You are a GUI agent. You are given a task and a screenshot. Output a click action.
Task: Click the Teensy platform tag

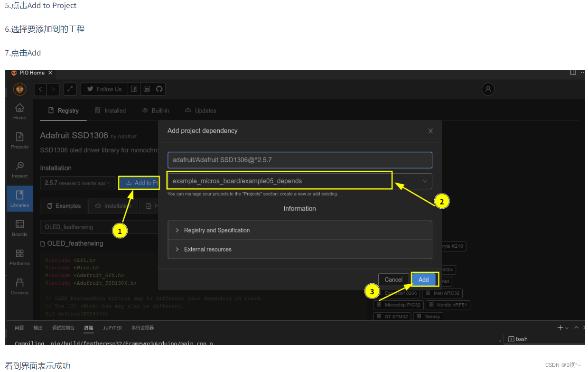(x=428, y=316)
